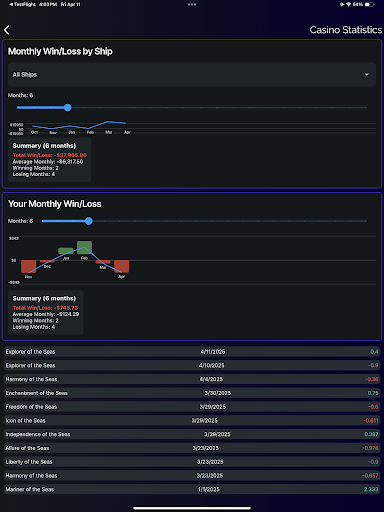Select the Liberty of the Seas row
Image resolution: width=384 pixels, height=512 pixels.
(x=192, y=462)
